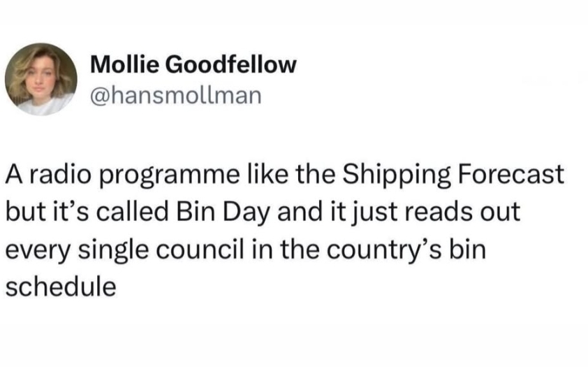Open the Mollie Goodfellow display name
Screen dimensions: 588x367
point(194,66)
